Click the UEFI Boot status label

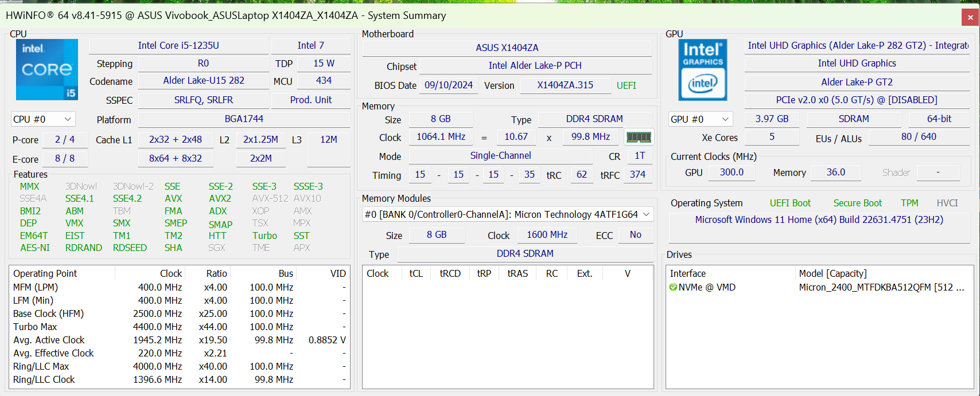[790, 203]
